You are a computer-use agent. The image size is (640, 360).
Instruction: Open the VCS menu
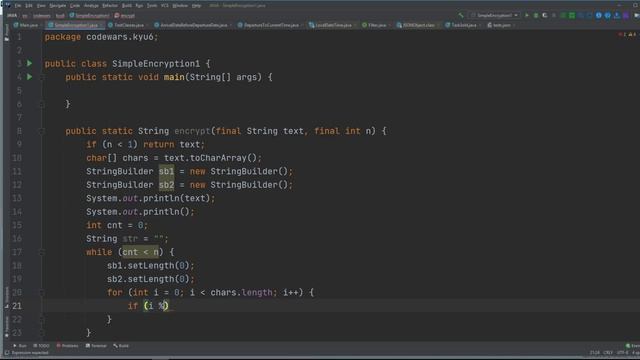(164, 6)
